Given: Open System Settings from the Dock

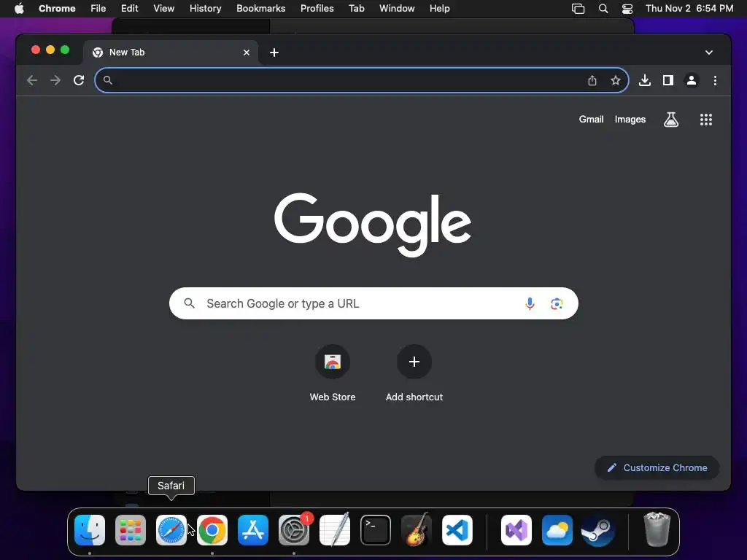Looking at the screenshot, I should [294, 530].
